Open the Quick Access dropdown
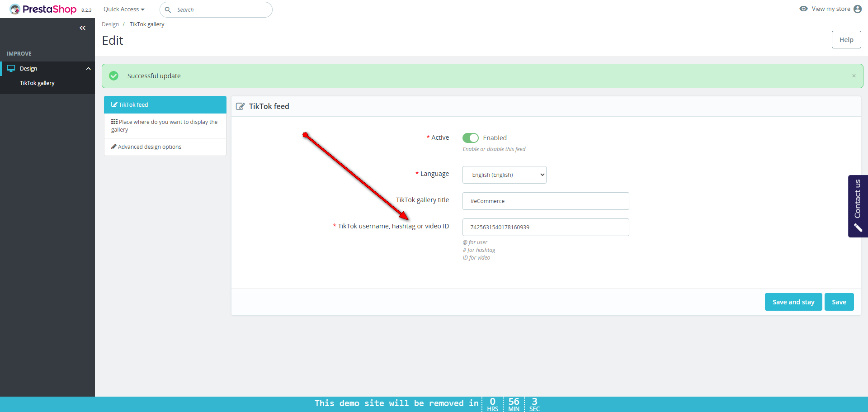Viewport: 868px width, 412px height. tap(124, 9)
